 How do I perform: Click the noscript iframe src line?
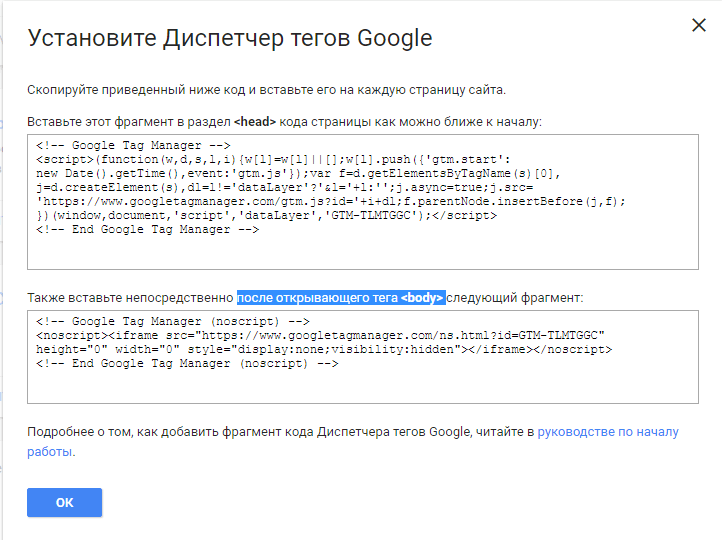[x=320, y=335]
